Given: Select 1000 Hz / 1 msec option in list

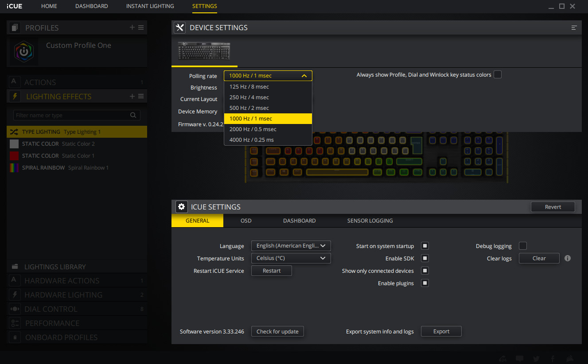Looking at the screenshot, I should [268, 119].
